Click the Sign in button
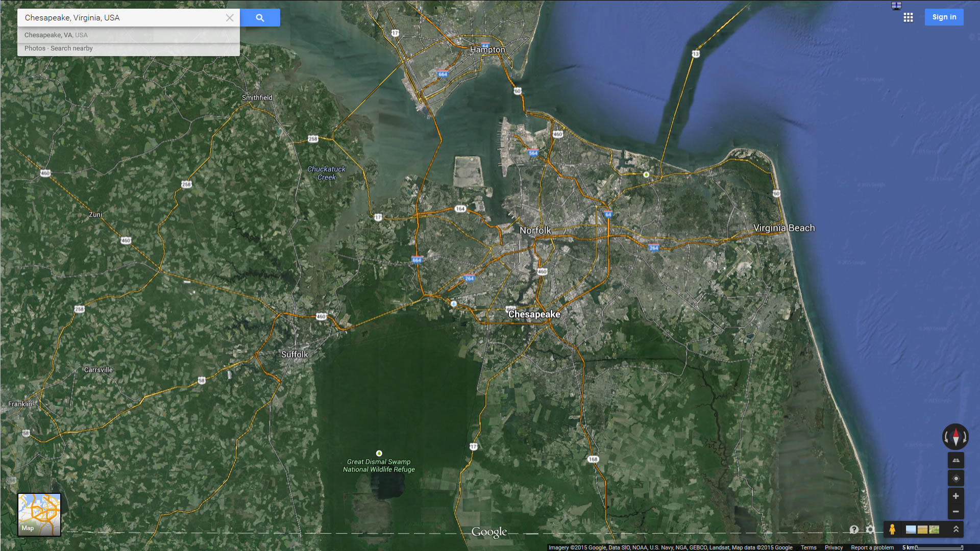The height and width of the screenshot is (551, 980). coord(944,17)
